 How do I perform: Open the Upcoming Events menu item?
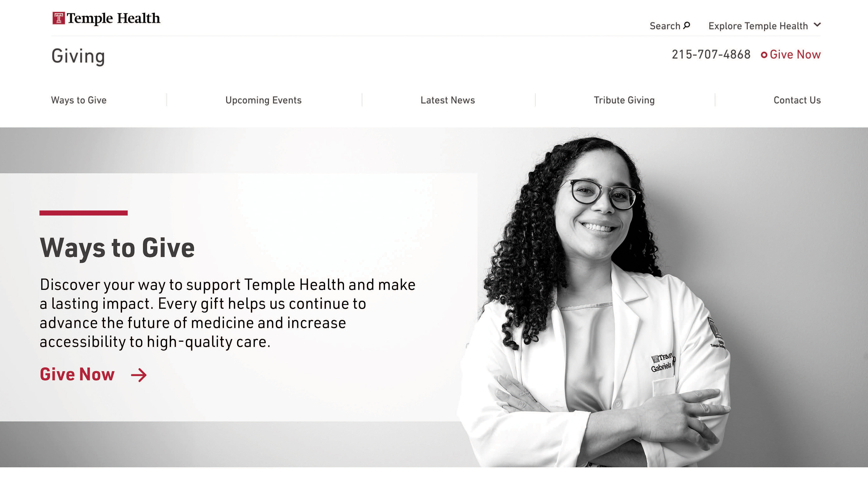[x=264, y=100]
